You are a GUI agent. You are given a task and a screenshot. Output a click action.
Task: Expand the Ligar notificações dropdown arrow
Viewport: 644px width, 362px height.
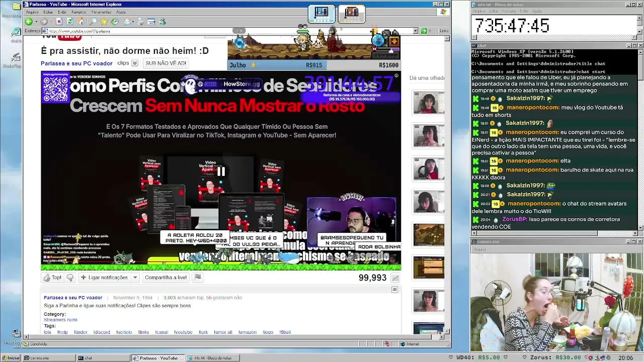(135, 278)
